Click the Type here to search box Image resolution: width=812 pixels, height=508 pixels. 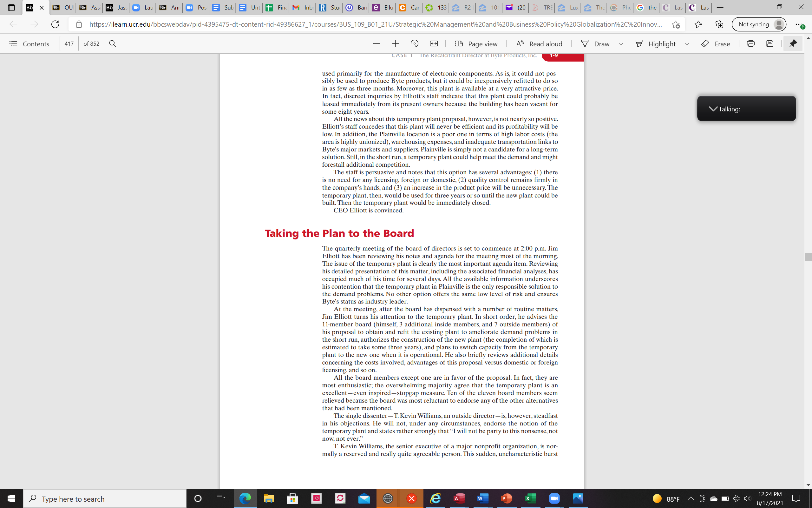click(x=104, y=498)
